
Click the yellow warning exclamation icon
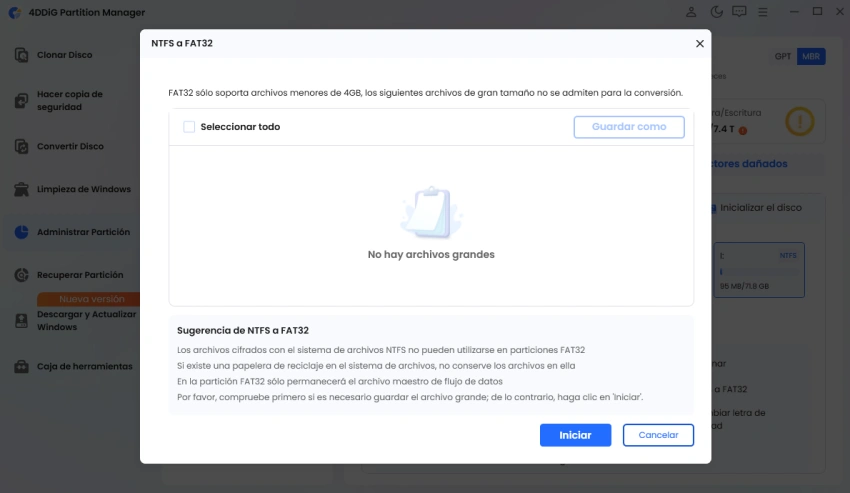(800, 121)
